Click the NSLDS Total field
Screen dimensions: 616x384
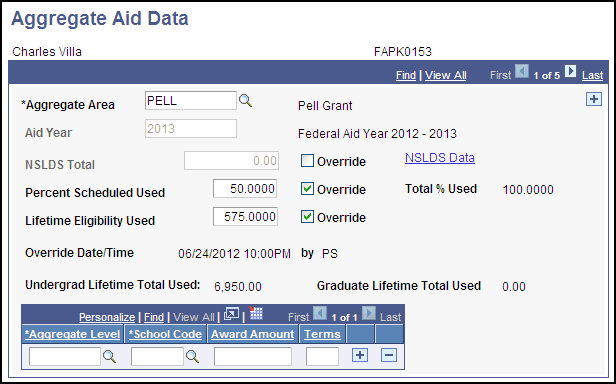(231, 161)
